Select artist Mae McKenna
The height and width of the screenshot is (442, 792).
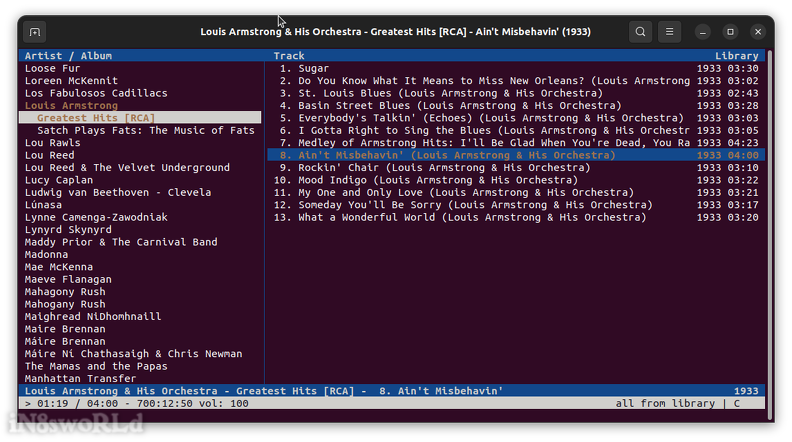point(59,267)
